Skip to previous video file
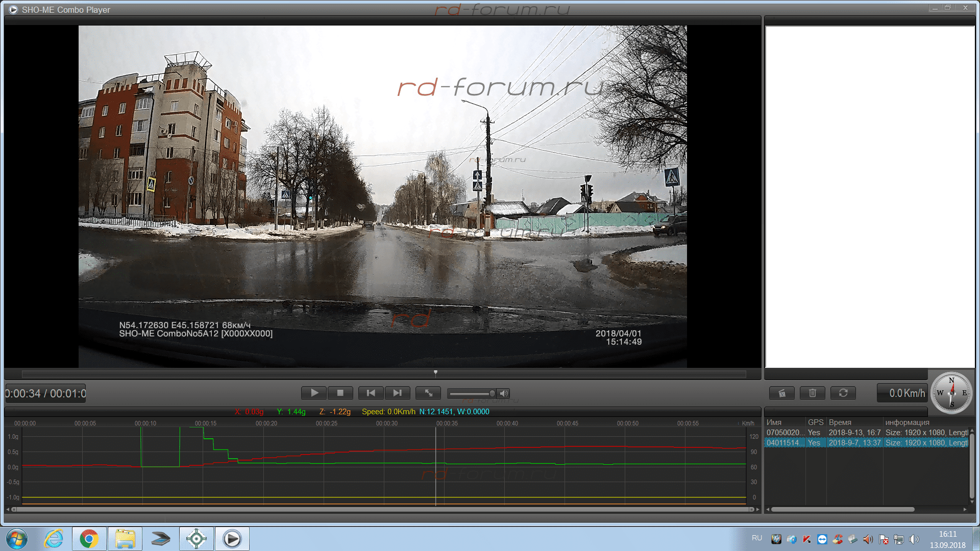The image size is (980, 551). [x=371, y=393]
